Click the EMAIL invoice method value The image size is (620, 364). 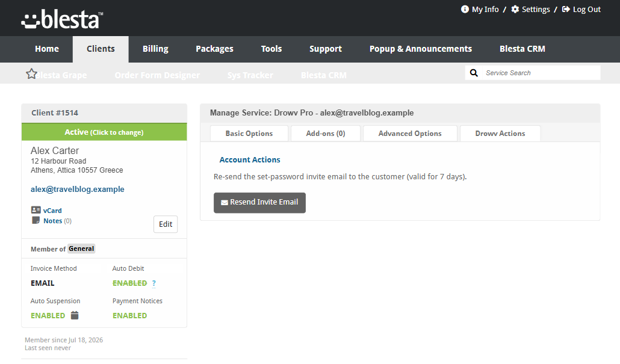(x=43, y=283)
